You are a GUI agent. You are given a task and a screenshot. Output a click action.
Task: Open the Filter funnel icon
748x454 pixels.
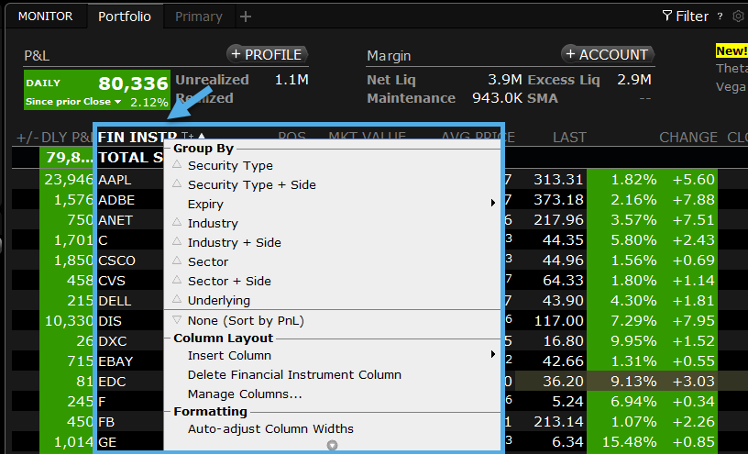tap(668, 16)
